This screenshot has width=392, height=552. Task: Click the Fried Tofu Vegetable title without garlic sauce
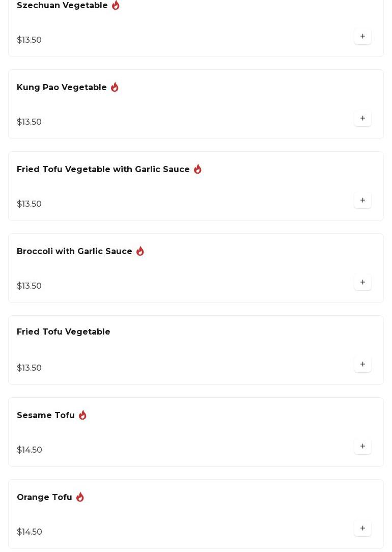[x=63, y=332]
